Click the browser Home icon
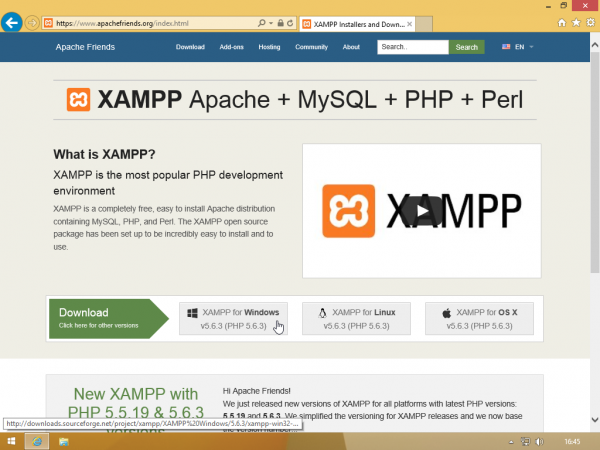 click(561, 23)
